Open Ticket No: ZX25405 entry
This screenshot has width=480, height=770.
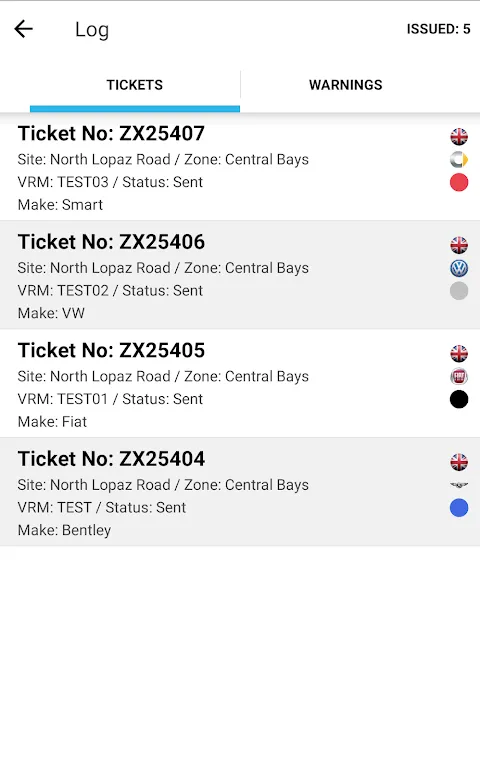tap(240, 384)
